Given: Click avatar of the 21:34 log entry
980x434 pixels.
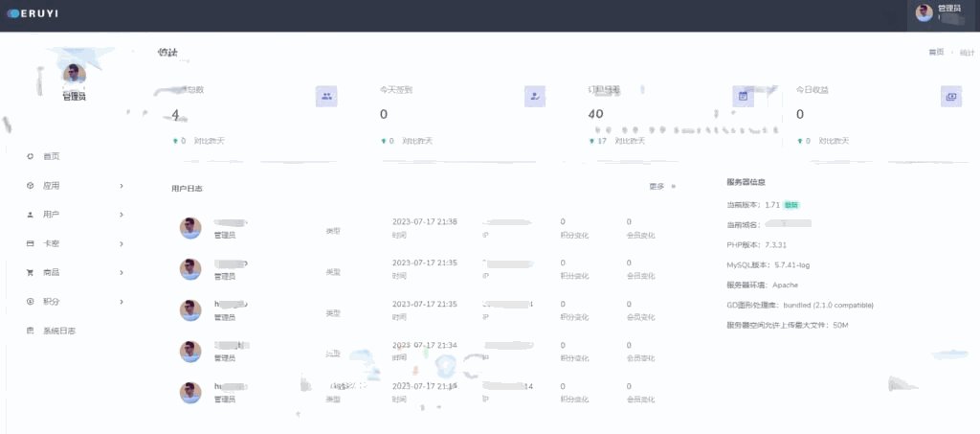Looking at the screenshot, I should click(190, 352).
